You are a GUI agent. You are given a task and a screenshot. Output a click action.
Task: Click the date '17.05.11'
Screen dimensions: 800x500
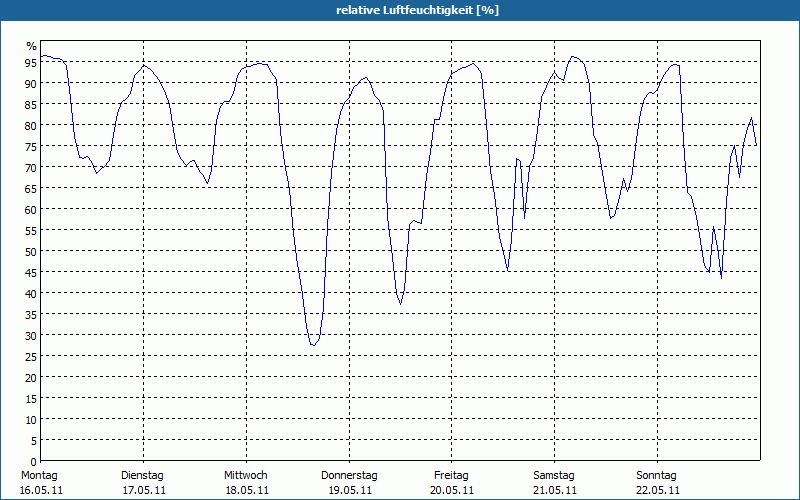pos(144,490)
